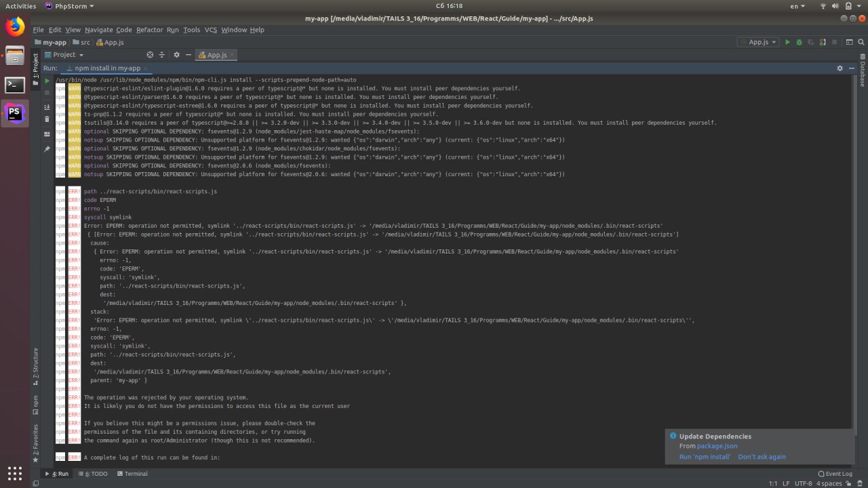Click the layout icon in Run gutter

coord(47,135)
